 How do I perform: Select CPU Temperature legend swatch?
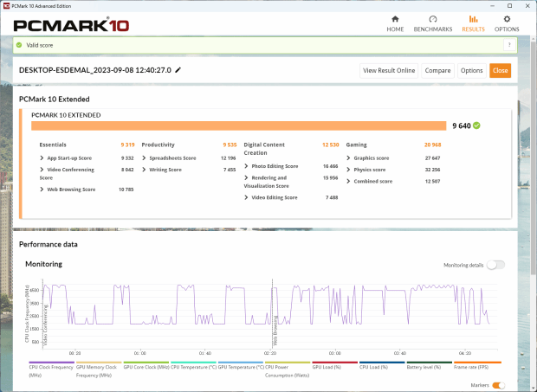click(193, 363)
